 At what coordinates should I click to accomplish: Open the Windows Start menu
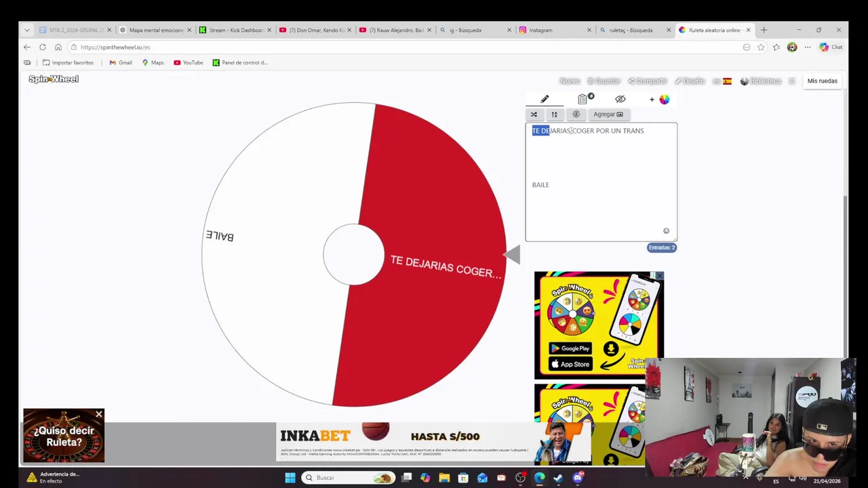point(290,478)
